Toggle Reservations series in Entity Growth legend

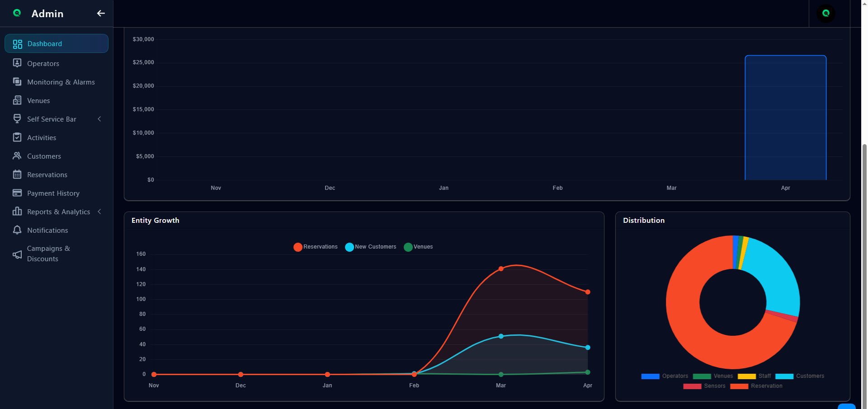coord(316,247)
